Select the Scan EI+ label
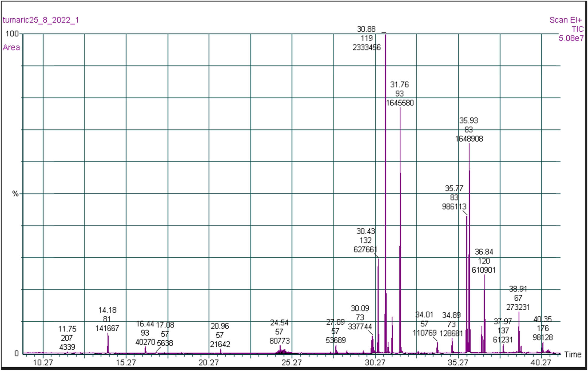Screen dimensions: 588x371 point(565,20)
